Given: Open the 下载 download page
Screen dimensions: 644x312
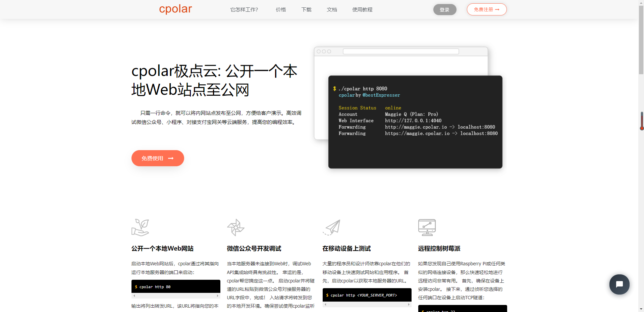Looking at the screenshot, I should [x=306, y=10].
